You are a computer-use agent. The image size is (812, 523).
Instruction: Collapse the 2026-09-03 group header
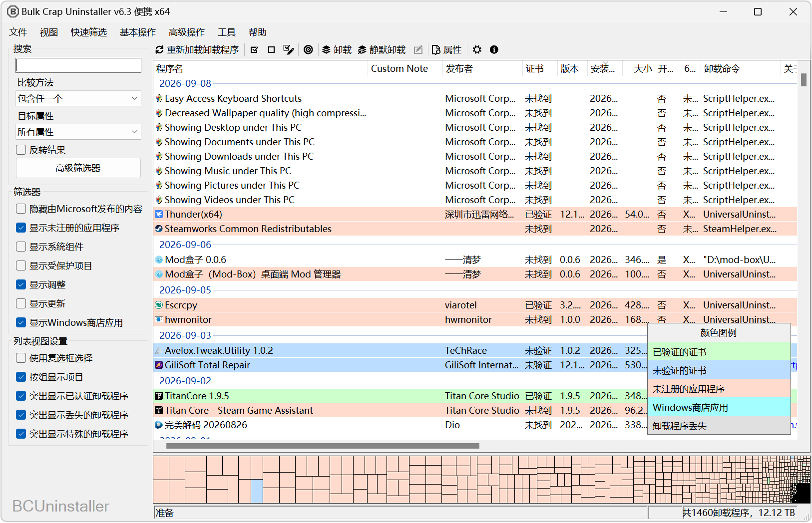point(185,336)
